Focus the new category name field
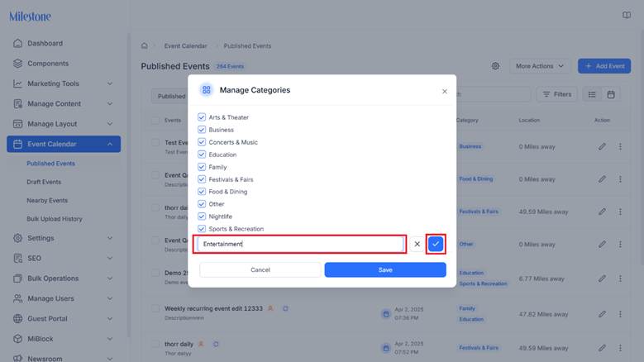The height and width of the screenshot is (362, 644). [x=301, y=244]
